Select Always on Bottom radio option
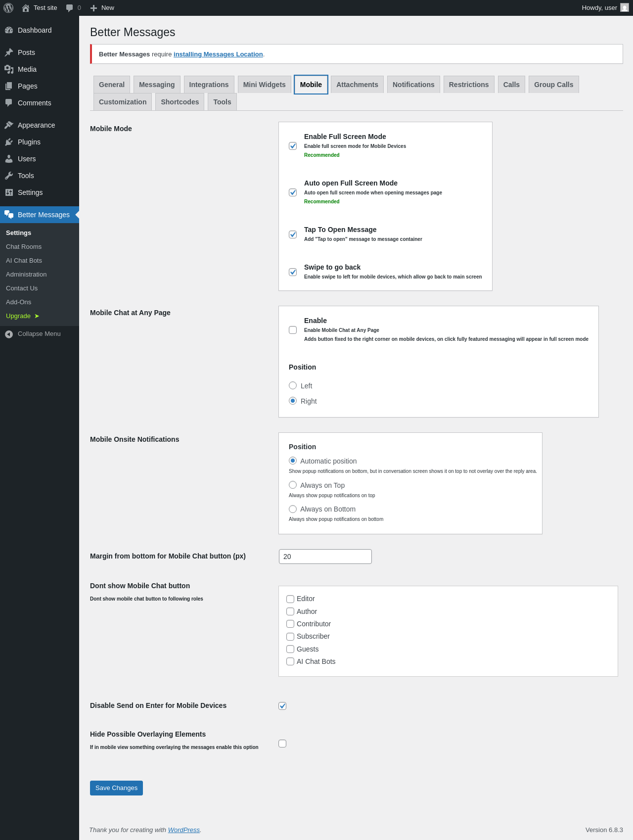The image size is (633, 840). coord(293,509)
